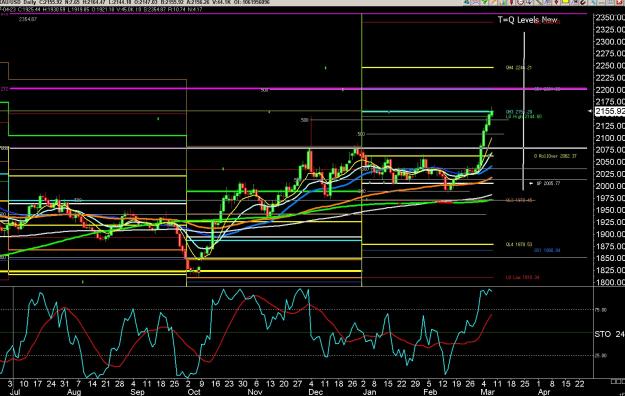
Task: Click the 2200.00 price axis label
Action: click(x=610, y=90)
